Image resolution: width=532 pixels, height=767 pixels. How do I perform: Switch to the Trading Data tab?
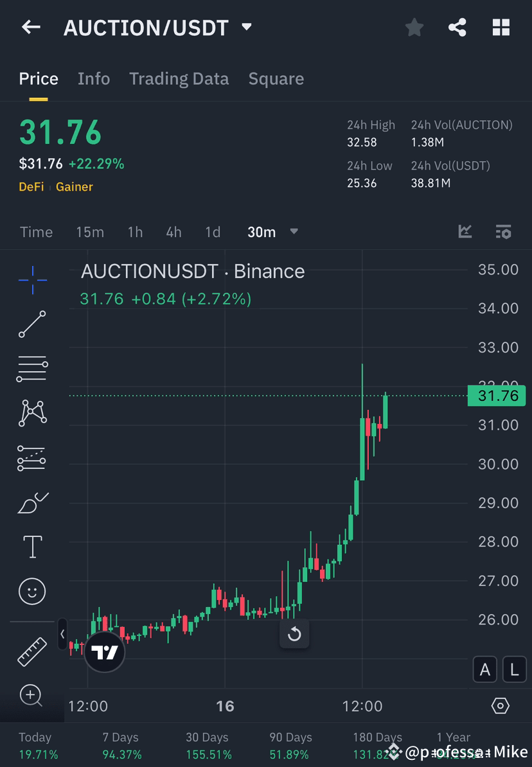pyautogui.click(x=179, y=78)
